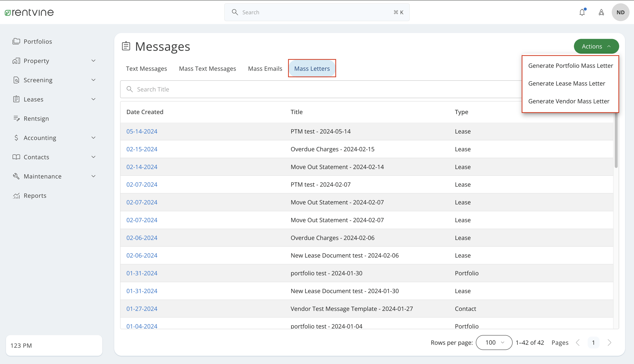634x364 pixels.
Task: Select Generate Lease Mass Letter
Action: click(x=566, y=83)
